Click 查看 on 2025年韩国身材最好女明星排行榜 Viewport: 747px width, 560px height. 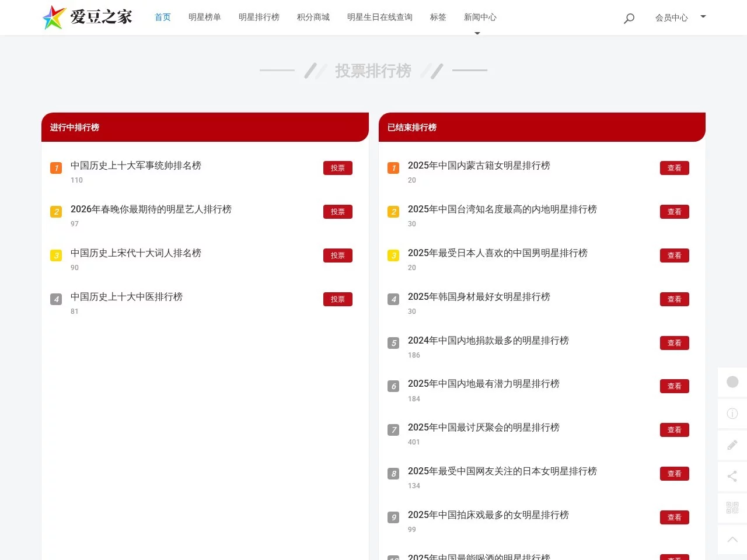coord(674,299)
